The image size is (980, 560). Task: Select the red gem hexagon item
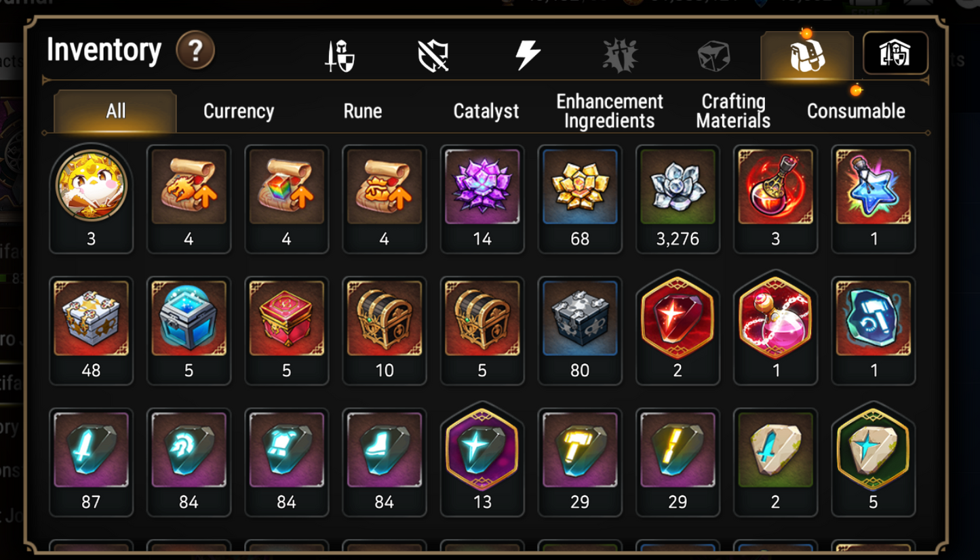[x=678, y=330]
